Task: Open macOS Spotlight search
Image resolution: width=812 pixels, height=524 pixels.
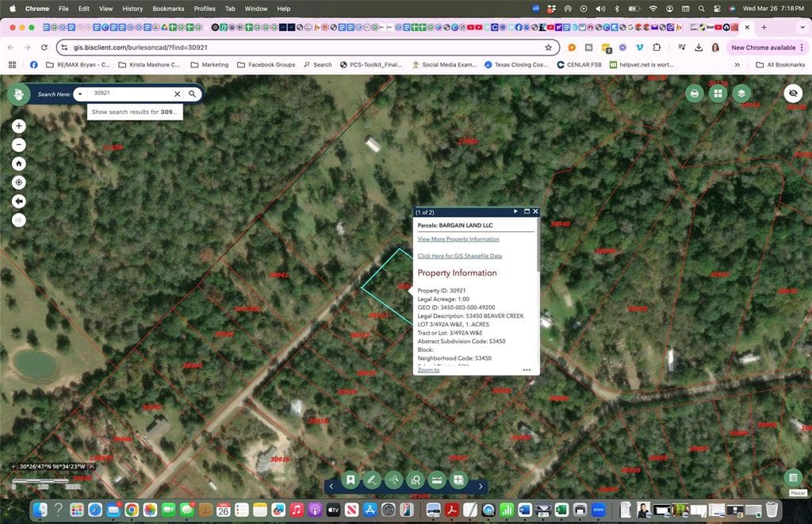Action: click(701, 9)
